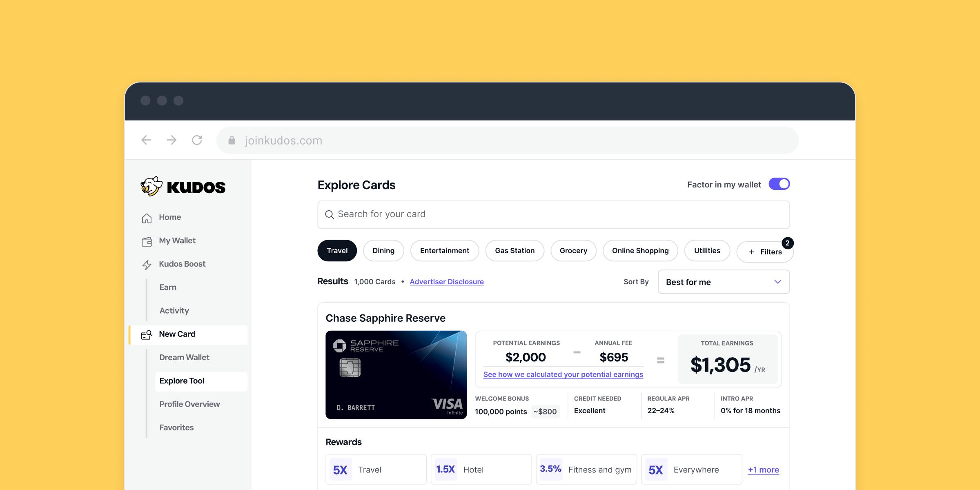Viewport: 980px width, 490px height.
Task: Click the joinkudos.com address bar
Action: click(508, 140)
